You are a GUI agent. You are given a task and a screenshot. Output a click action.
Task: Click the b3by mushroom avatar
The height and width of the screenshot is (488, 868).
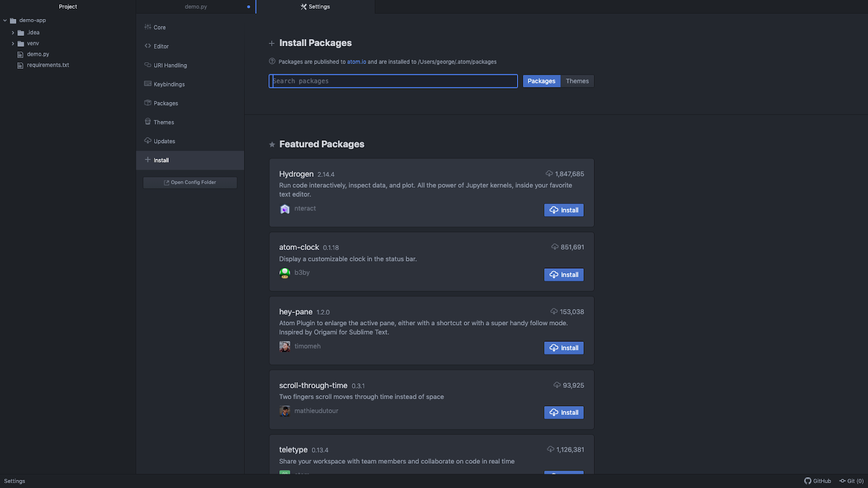[x=285, y=273]
